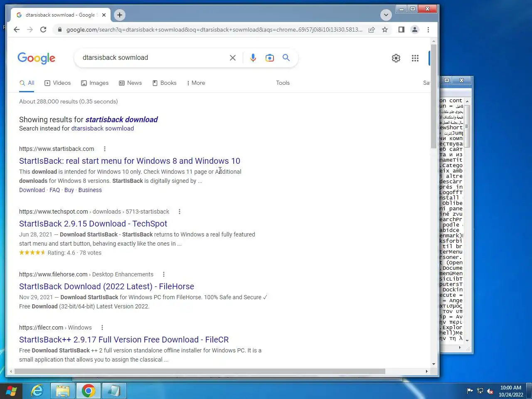Open the Windows Start menu

[x=11, y=391]
